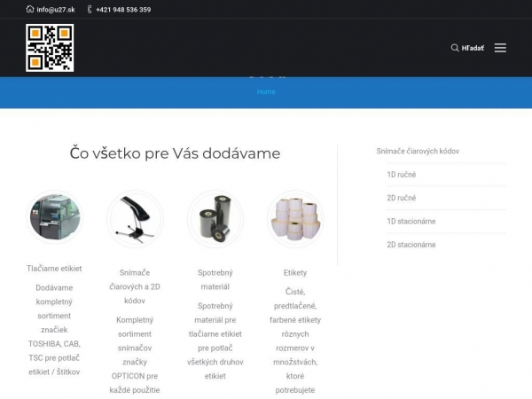532x399 pixels.
Task: Go to Home breadcrumb
Action: pos(266,91)
